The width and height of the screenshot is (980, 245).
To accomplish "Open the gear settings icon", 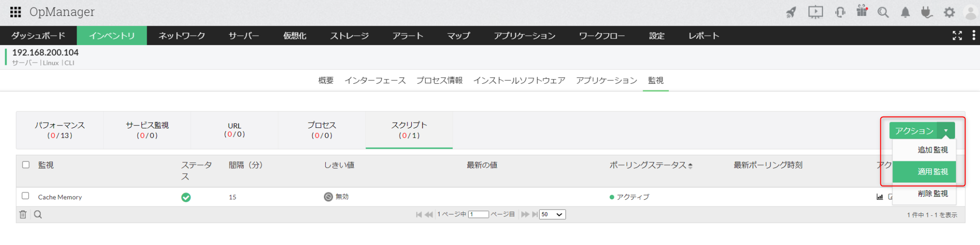I will click(949, 12).
